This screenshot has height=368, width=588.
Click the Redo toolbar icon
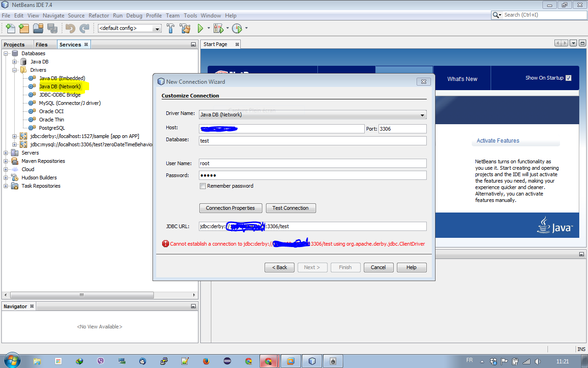(x=84, y=28)
